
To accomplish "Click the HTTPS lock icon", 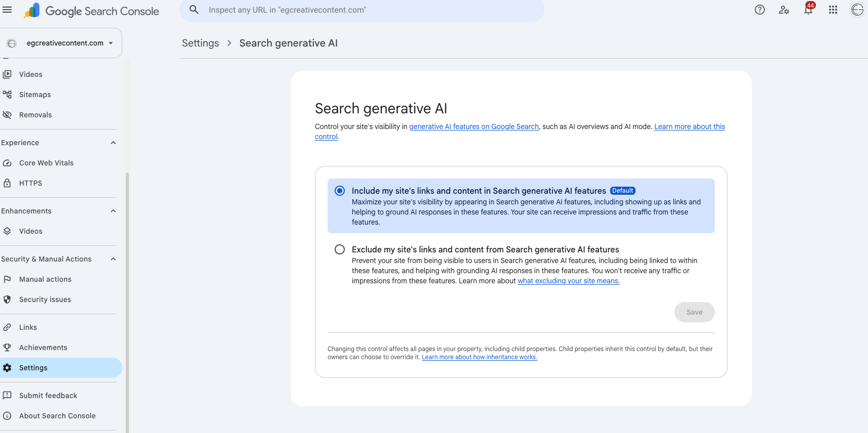I will 7,183.
